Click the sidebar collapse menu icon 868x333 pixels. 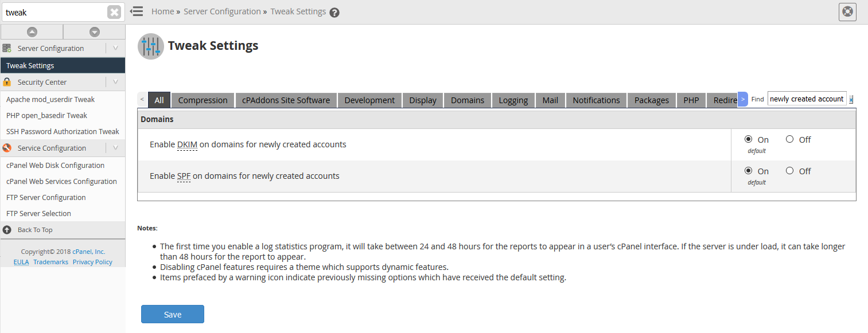(x=137, y=11)
